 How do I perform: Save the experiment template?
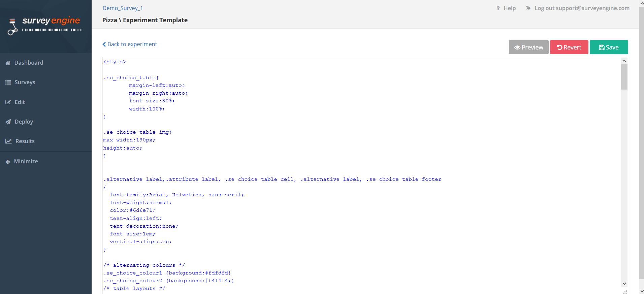[609, 47]
